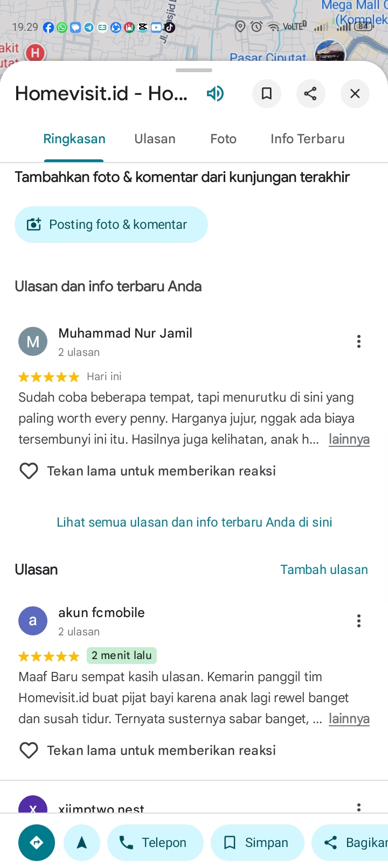Open options menu for Muhammad Nur Jamil review
The image size is (388, 868).
click(x=359, y=341)
